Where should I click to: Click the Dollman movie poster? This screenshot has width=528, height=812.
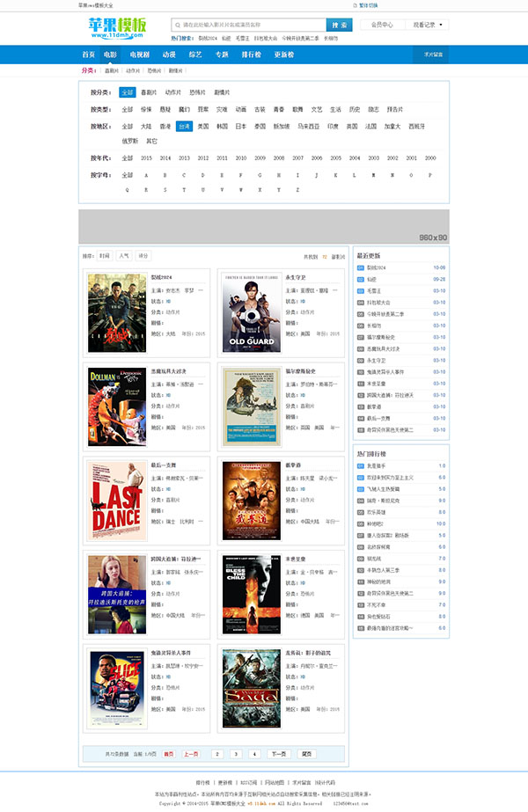[116, 407]
